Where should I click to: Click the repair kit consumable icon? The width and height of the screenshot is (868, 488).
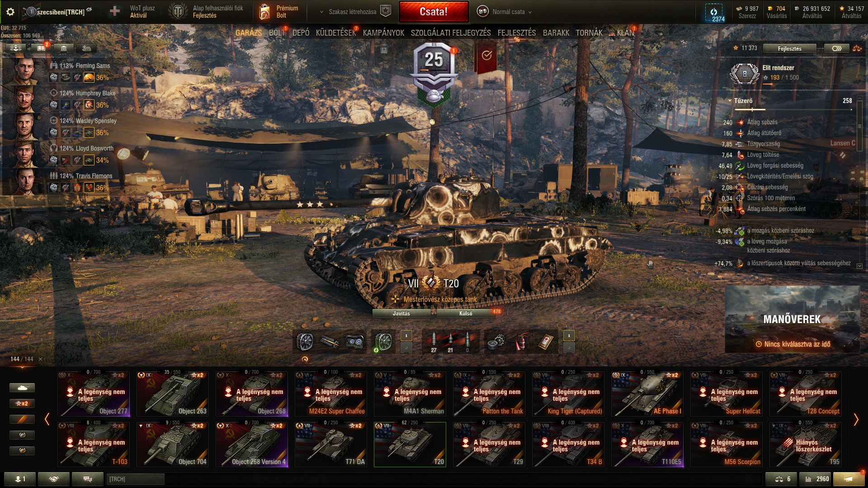point(496,342)
